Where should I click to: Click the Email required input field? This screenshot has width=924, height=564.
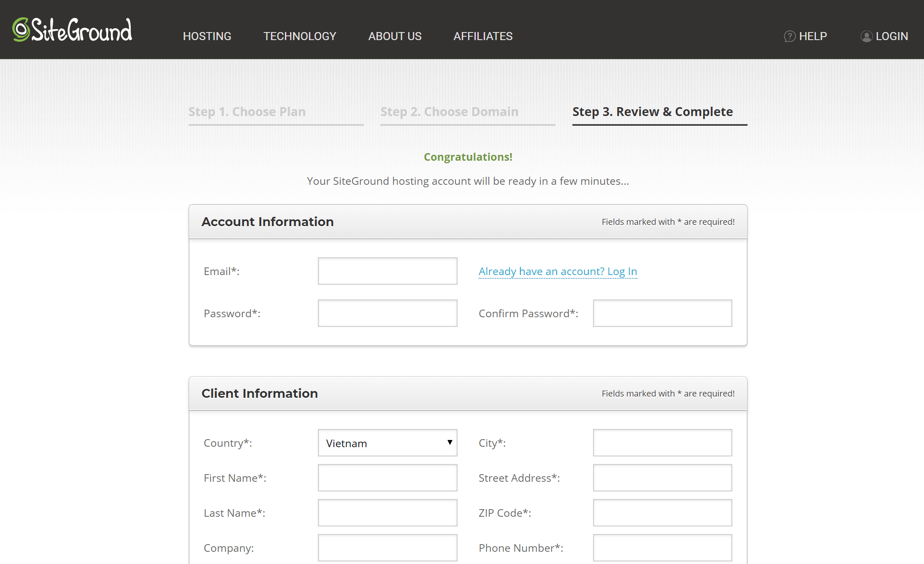coord(387,270)
